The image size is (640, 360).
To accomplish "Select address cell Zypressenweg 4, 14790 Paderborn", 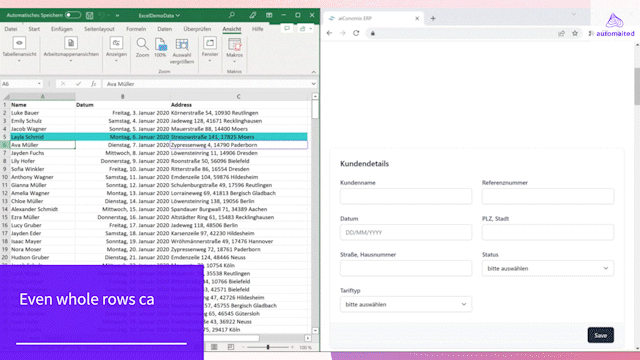I will 239,145.
